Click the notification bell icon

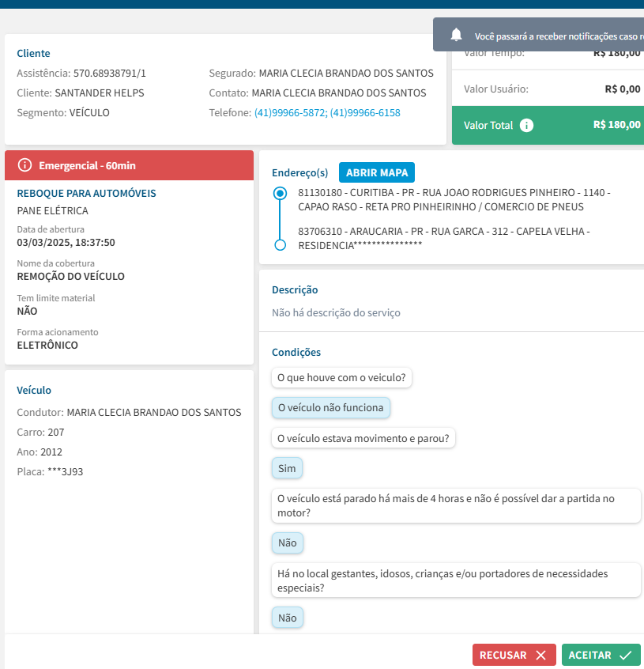coord(456,35)
